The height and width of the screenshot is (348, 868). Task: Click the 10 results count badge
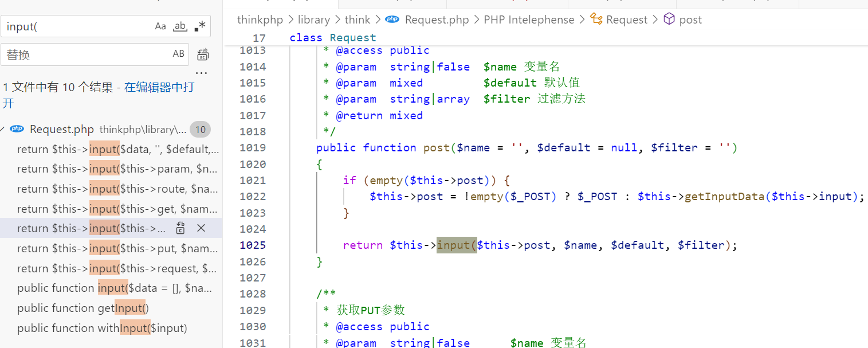[200, 130]
